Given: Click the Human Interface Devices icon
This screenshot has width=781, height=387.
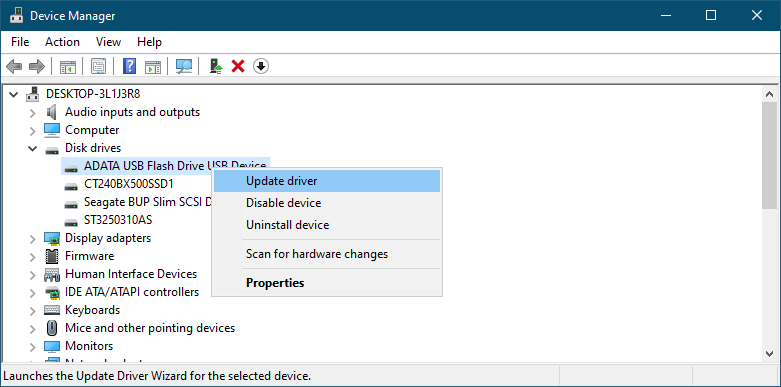Looking at the screenshot, I should (x=52, y=274).
